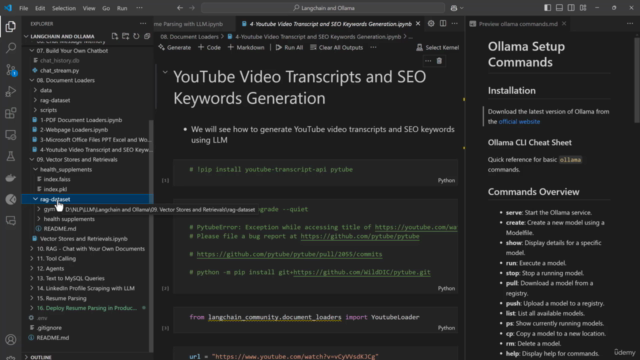
Task: Click the Langchain and Ollama search box
Action: point(323,8)
